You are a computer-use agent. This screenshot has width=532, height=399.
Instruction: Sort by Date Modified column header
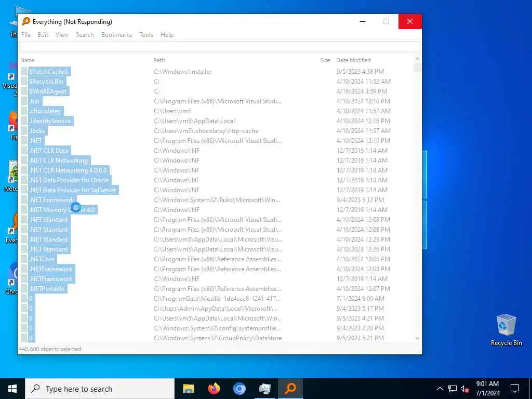pos(353,60)
